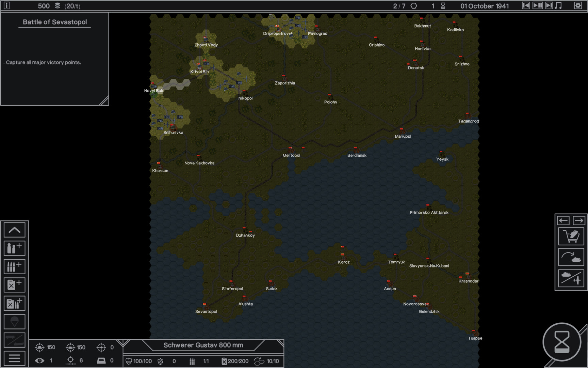Image resolution: width=588 pixels, height=368 pixels.
Task: Select the next unit with right arrow
Action: (x=579, y=220)
